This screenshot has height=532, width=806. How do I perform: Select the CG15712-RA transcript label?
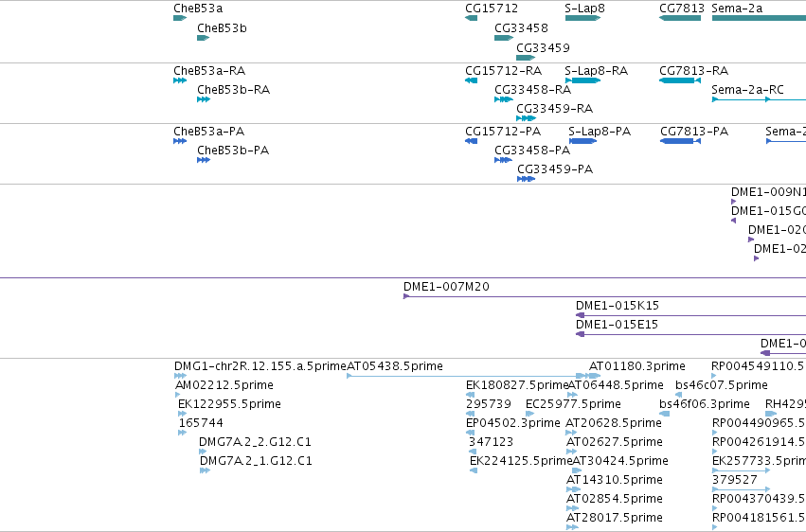click(x=503, y=70)
